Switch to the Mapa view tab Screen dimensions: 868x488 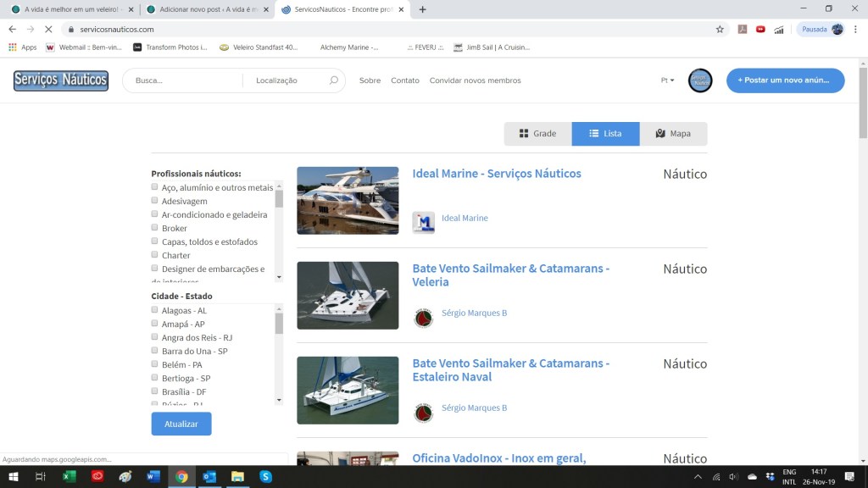click(x=673, y=134)
